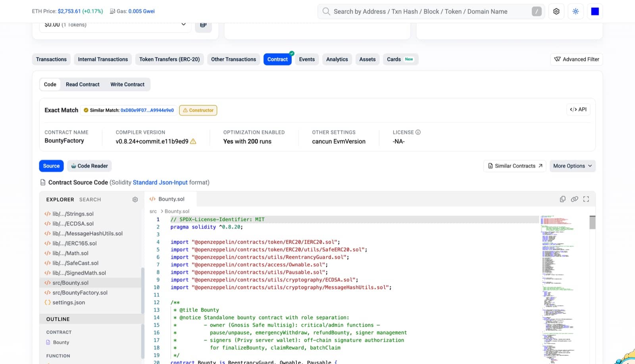Click the code minimap preview

pyautogui.click(x=564, y=289)
